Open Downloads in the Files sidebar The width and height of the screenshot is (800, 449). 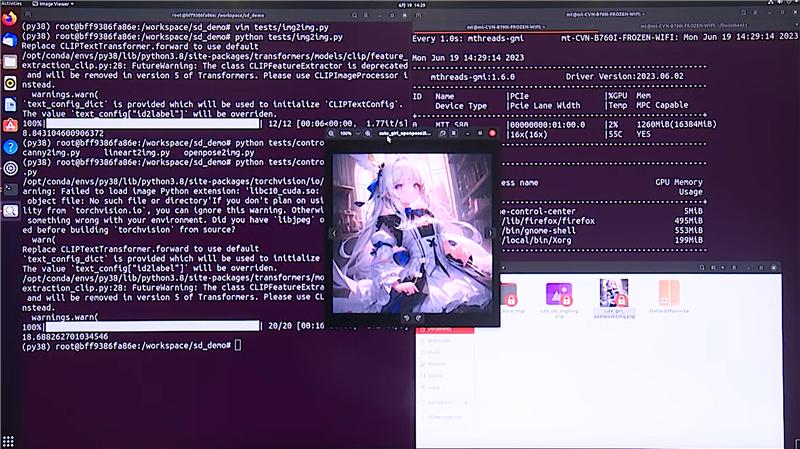[x=445, y=340]
